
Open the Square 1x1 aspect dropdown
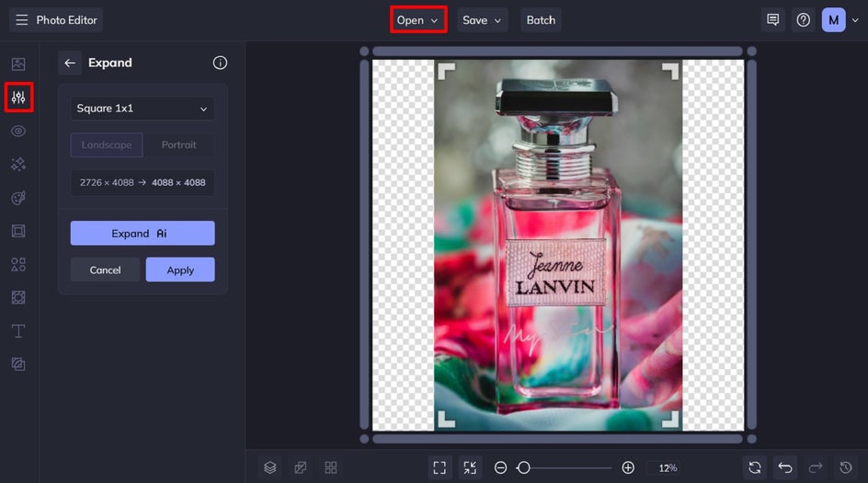click(143, 109)
